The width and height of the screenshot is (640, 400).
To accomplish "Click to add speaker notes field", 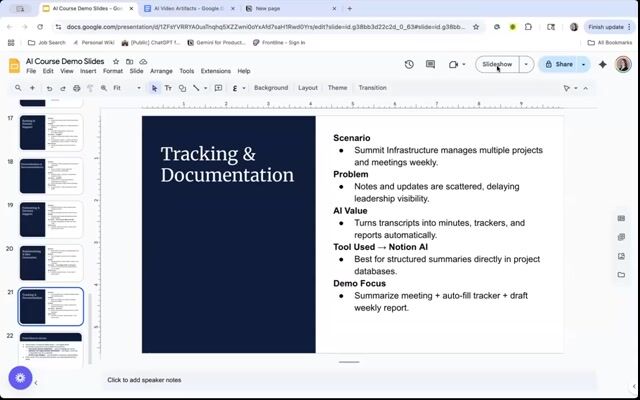I will pos(347,380).
